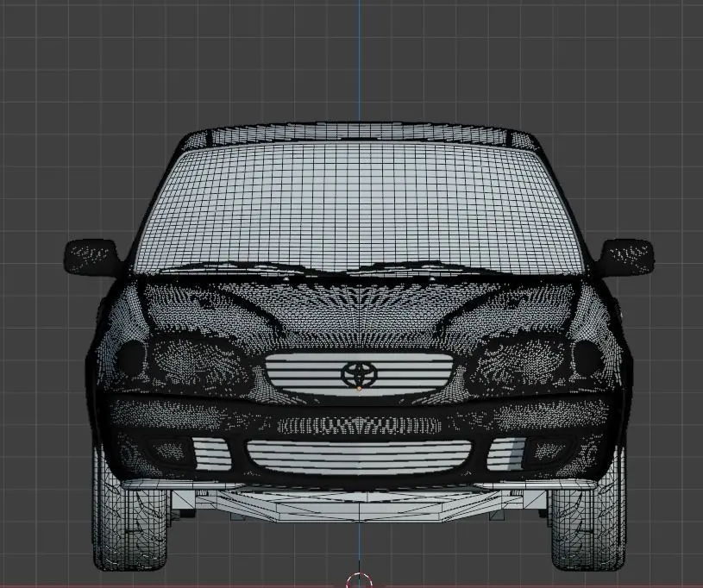Select the car's windshield mesh

tap(360, 209)
